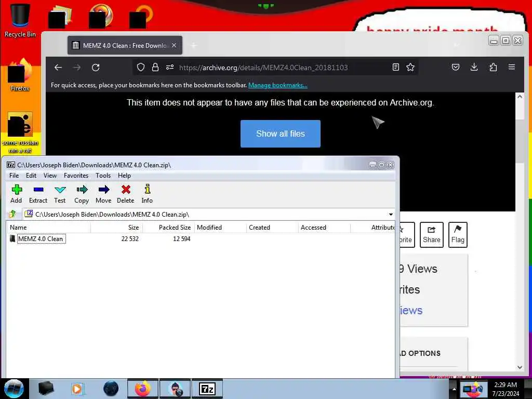Select the Copy tool in 7-Zip

click(82, 194)
